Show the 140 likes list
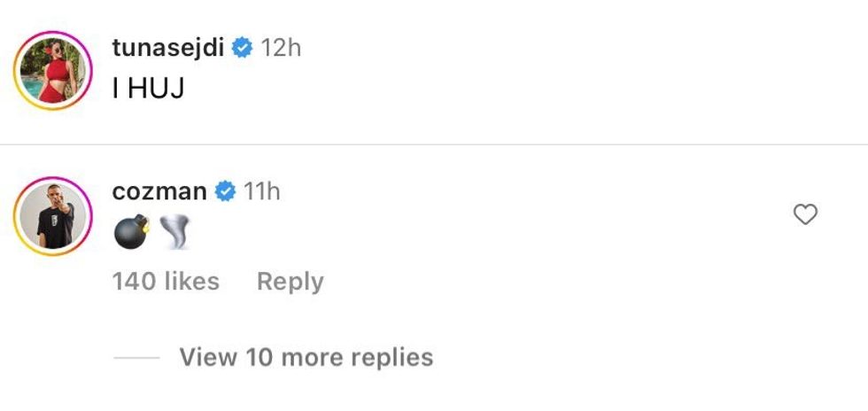 coord(166,282)
